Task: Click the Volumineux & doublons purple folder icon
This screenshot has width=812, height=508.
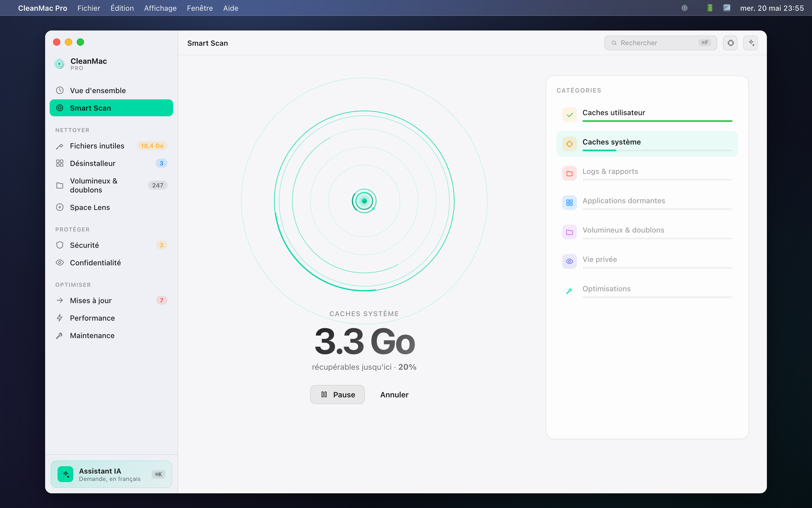Action: coord(570,232)
